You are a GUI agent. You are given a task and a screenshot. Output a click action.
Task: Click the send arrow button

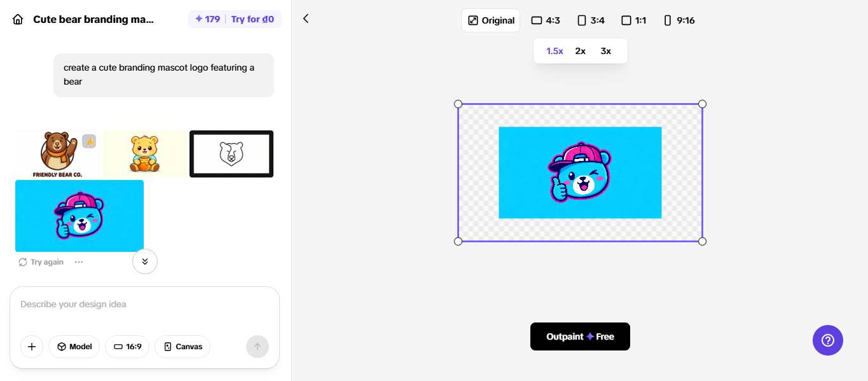(258, 347)
